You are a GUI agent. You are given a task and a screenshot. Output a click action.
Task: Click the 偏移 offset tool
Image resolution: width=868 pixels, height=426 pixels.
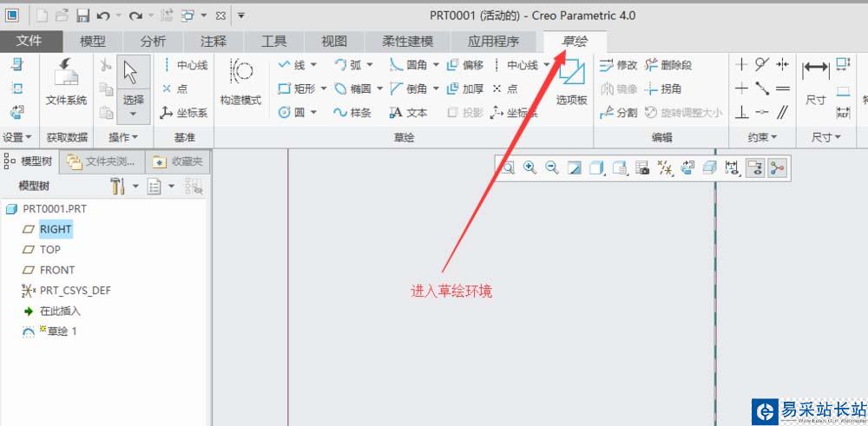(x=465, y=65)
